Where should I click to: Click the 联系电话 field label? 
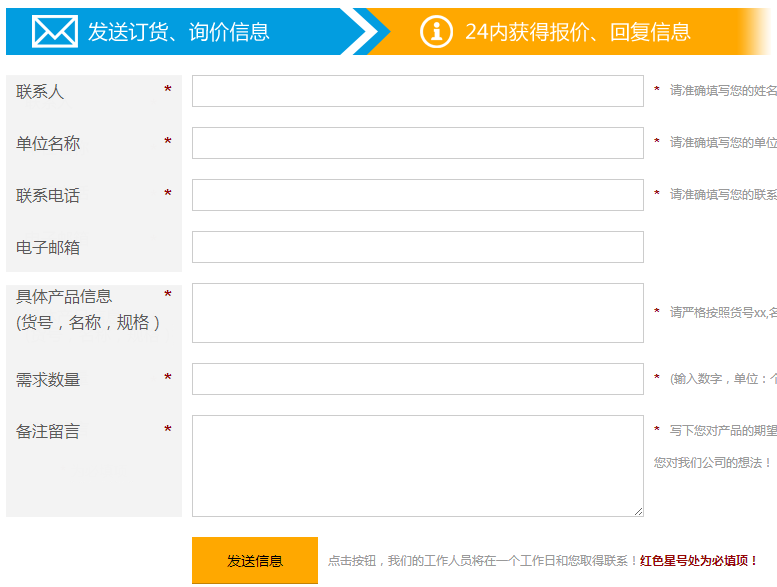[x=48, y=196]
